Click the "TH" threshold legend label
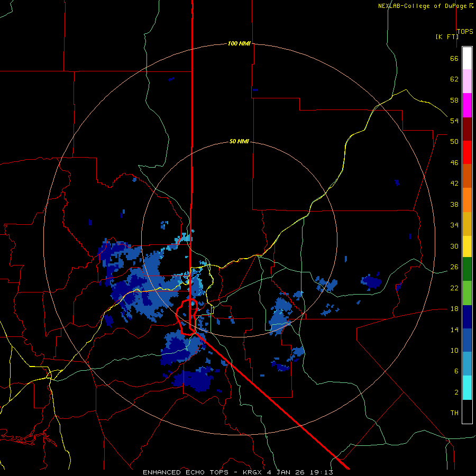 tap(454, 413)
